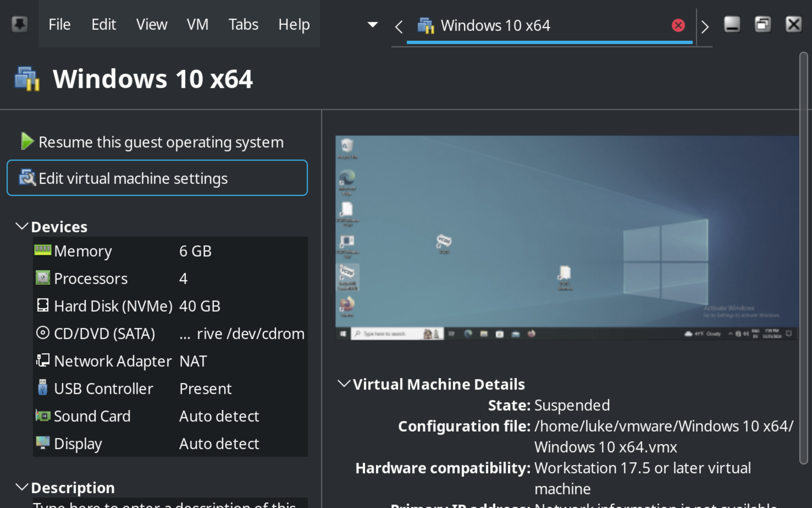Click the VM icon in the tab

coord(426,26)
